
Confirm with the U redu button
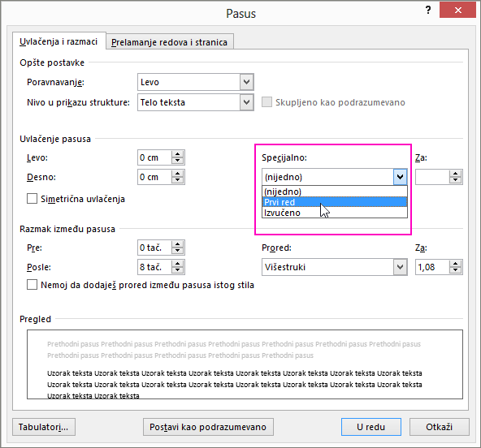click(370, 427)
